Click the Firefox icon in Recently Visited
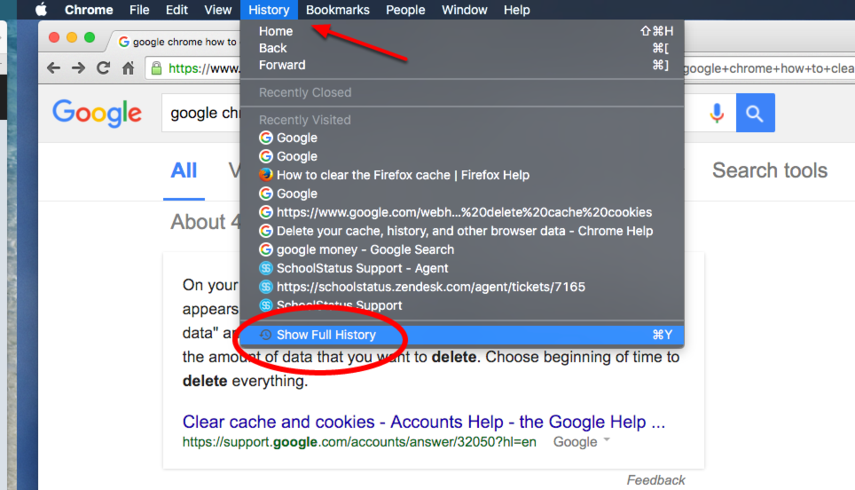 (266, 174)
